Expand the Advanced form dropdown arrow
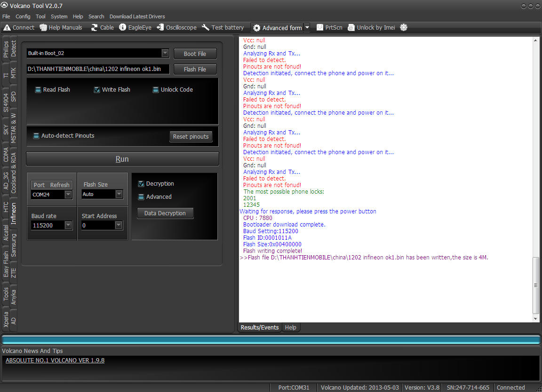Image resolution: width=542 pixels, height=392 pixels. click(x=307, y=28)
